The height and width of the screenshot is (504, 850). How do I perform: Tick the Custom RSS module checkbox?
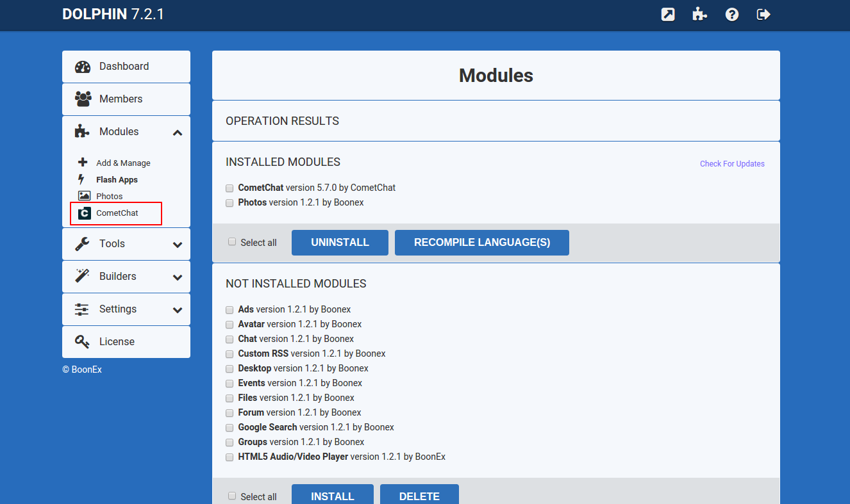tap(229, 354)
